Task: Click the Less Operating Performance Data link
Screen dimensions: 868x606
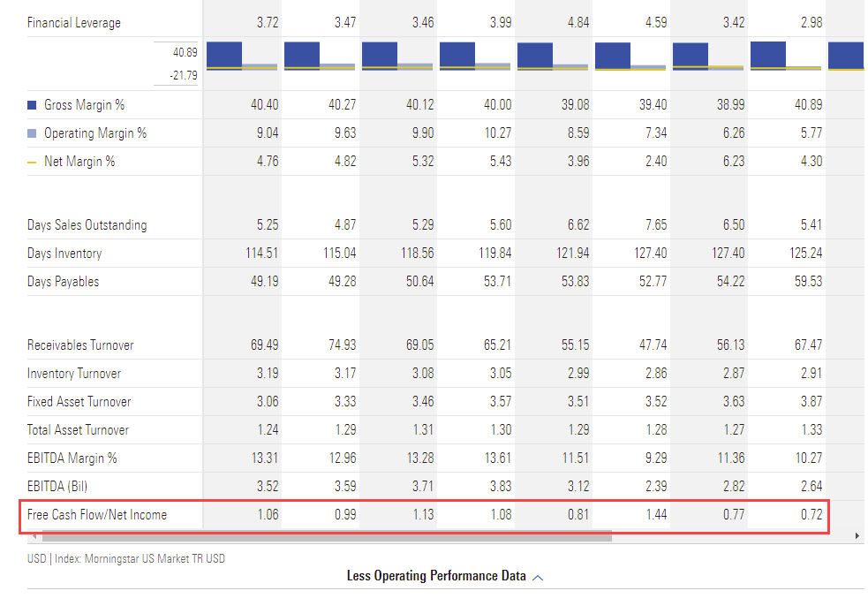Action: pyautogui.click(x=436, y=576)
